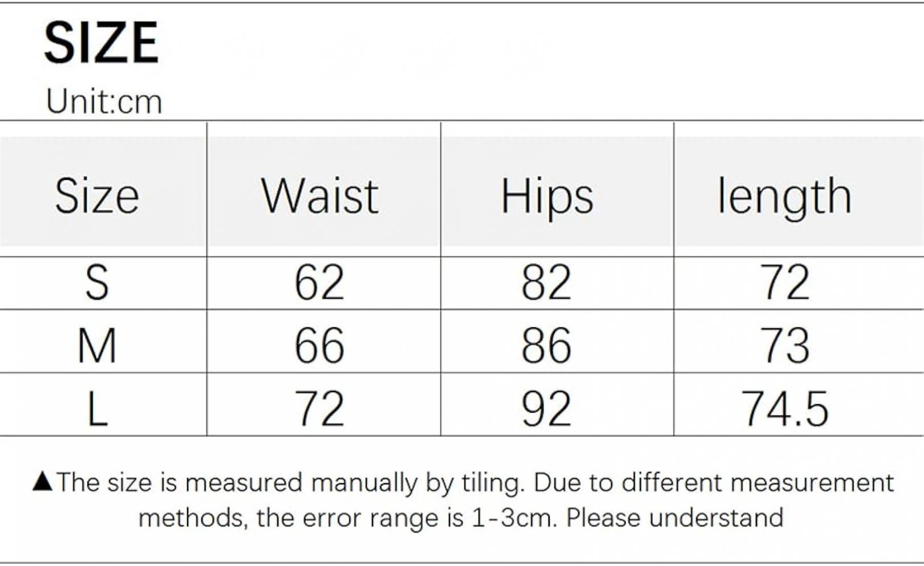Click the waist value 66
Image resolution: width=924 pixels, height=566 pixels.
[319, 345]
